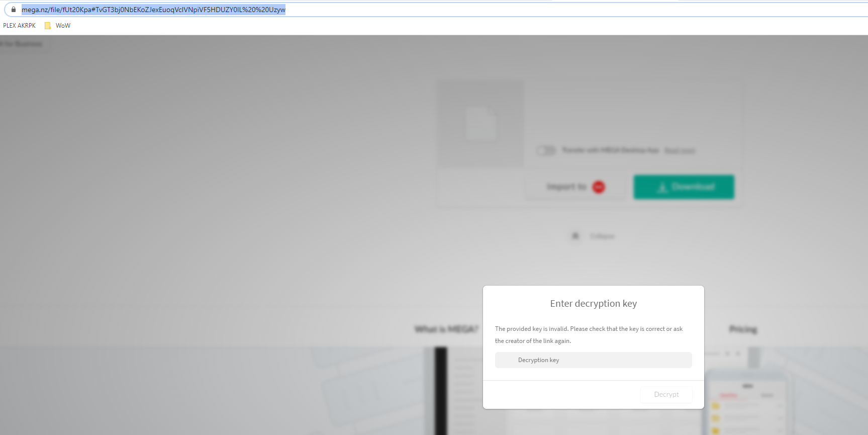Image resolution: width=868 pixels, height=435 pixels.
Task: Click the blurred Pricing heading
Action: (x=743, y=329)
